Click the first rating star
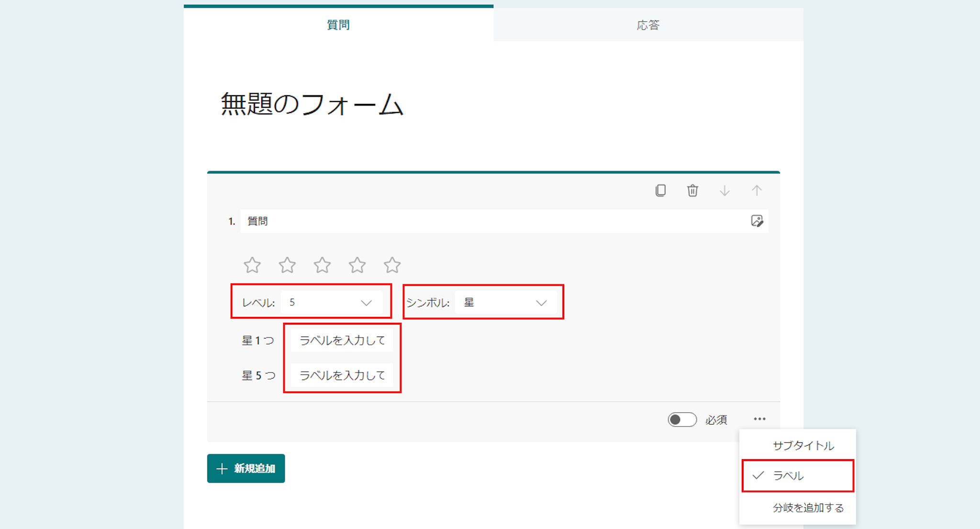Image resolution: width=980 pixels, height=529 pixels. 252,265
